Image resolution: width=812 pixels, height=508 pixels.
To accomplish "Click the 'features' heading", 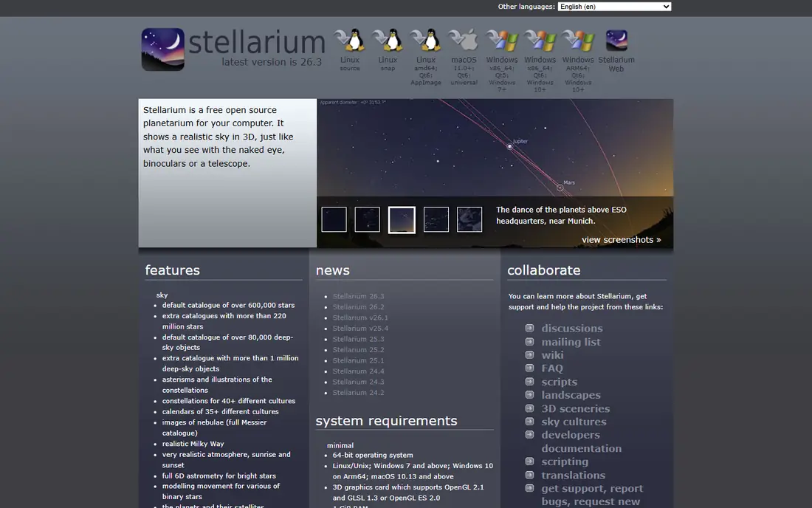I will 173,270.
